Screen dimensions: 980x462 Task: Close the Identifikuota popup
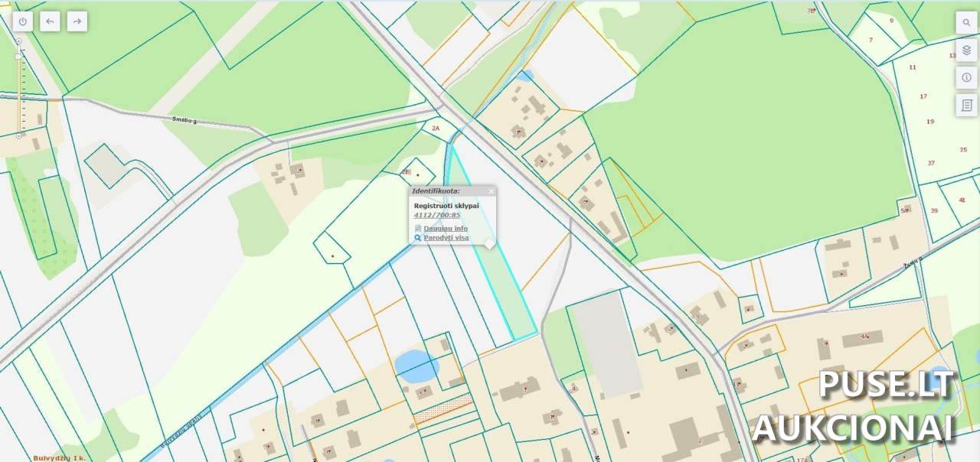491,191
